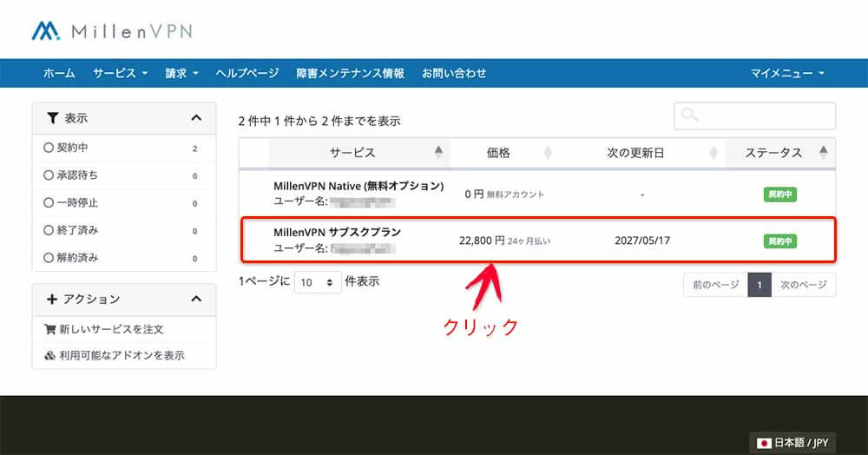The height and width of the screenshot is (455, 868).
Task: Open the MillenVPN サブスクプラン row
Action: click(x=537, y=241)
